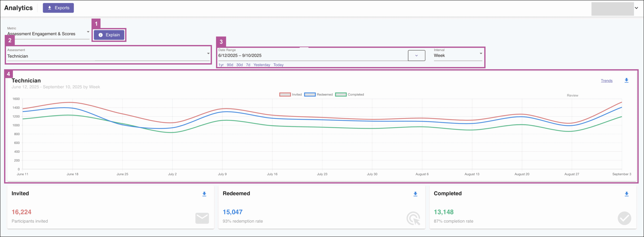The image size is (644, 237).
Task: Download the Technician chart data
Action: click(626, 80)
